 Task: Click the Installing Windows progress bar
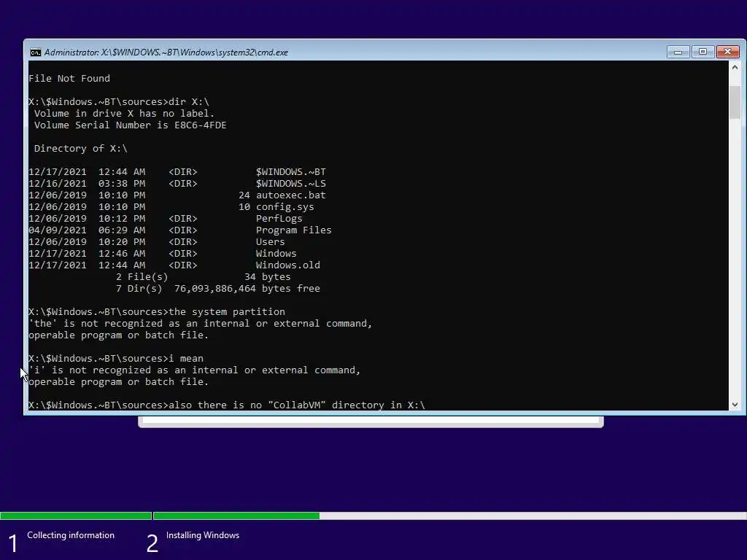click(x=449, y=516)
